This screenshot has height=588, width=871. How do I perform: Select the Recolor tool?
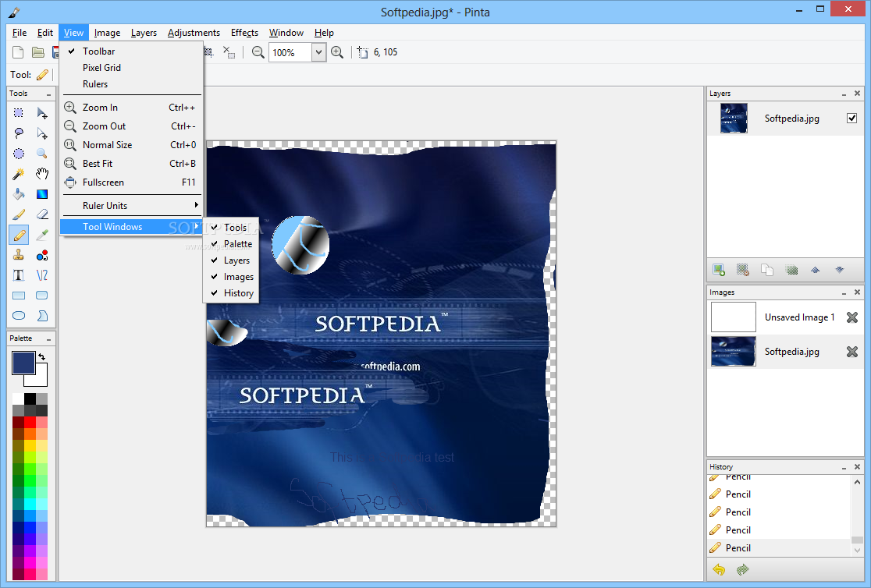[41, 255]
